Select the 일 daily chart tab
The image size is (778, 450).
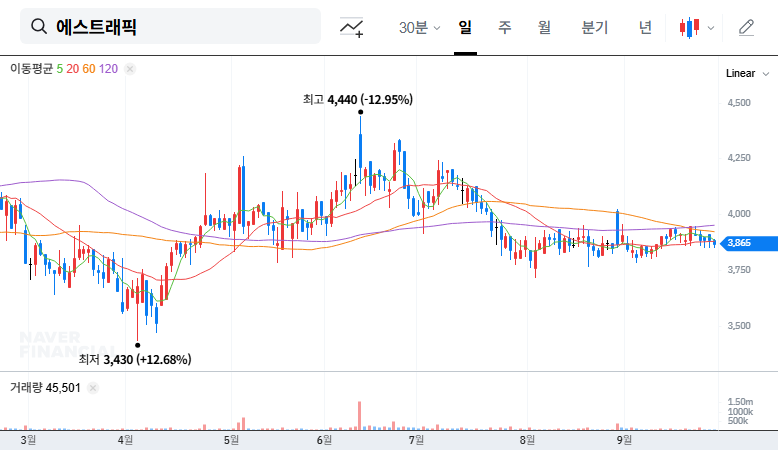[x=465, y=28]
